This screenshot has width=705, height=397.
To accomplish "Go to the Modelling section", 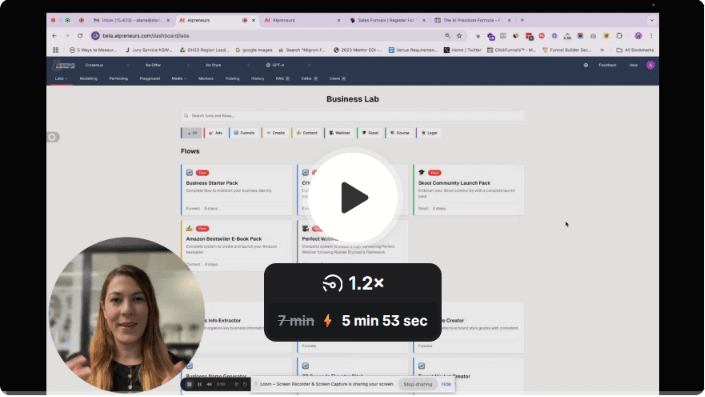I will coord(89,79).
